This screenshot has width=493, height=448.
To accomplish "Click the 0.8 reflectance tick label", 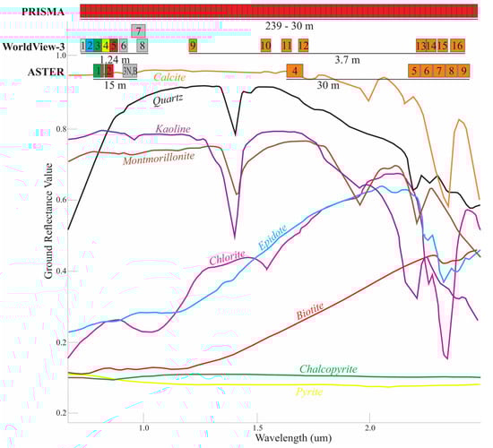I will pyautogui.click(x=61, y=129).
